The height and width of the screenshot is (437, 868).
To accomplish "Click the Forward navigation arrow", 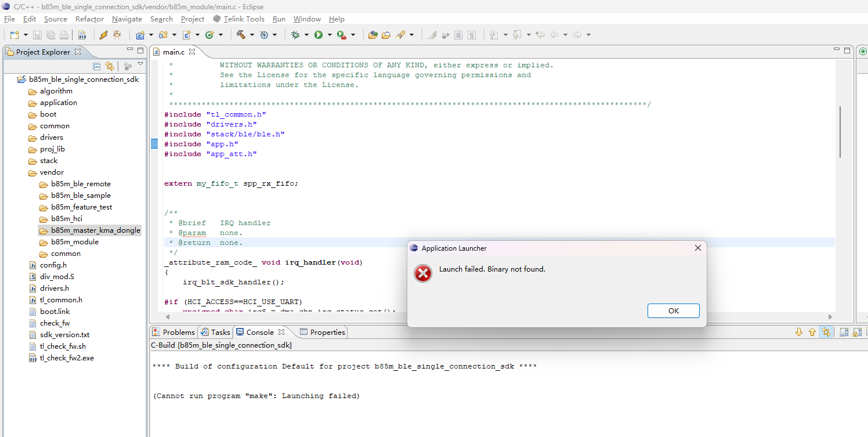I will (577, 35).
